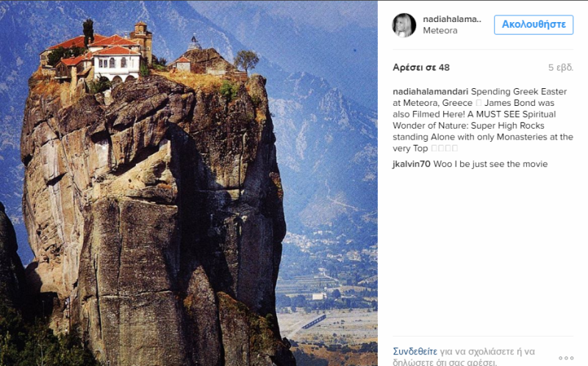Click the comment text 'Woo I be just see the movie'
This screenshot has width=588, height=366.
pos(490,164)
